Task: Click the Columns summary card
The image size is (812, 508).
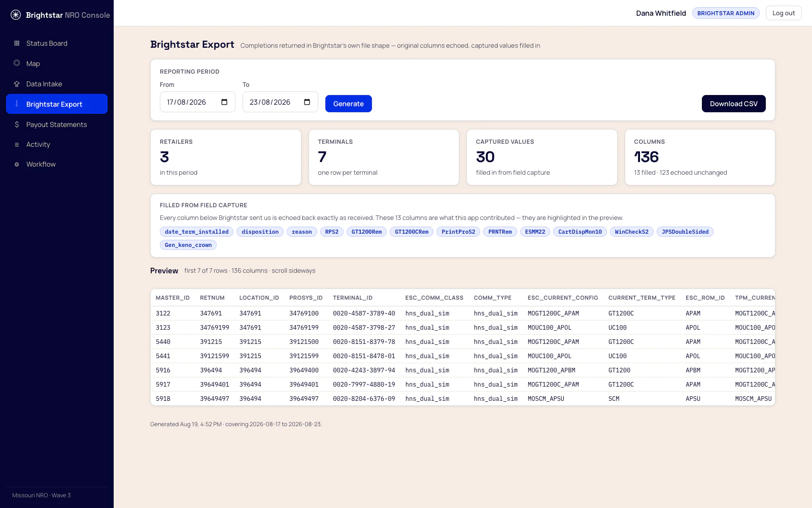Action: point(700,157)
